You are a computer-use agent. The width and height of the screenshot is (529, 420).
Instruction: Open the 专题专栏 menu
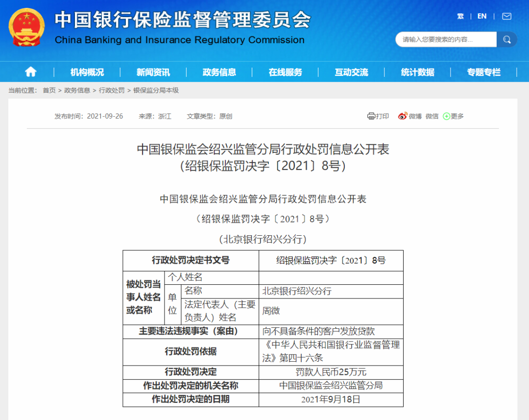[x=484, y=72]
